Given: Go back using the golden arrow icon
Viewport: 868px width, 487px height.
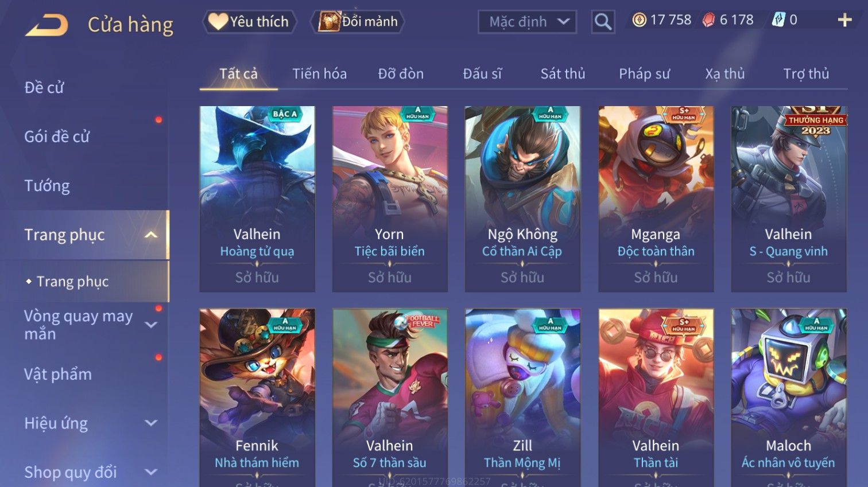Looking at the screenshot, I should pyautogui.click(x=47, y=25).
